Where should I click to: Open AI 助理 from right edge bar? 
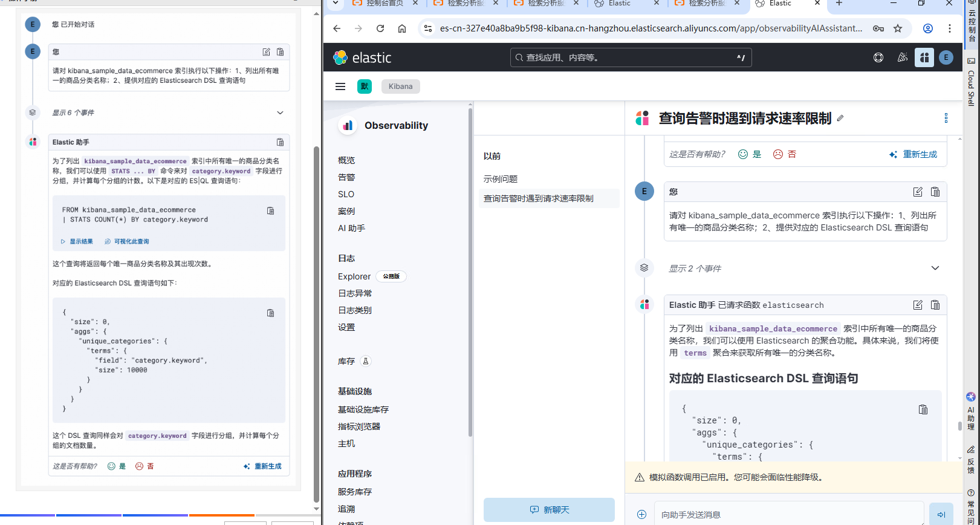971,411
